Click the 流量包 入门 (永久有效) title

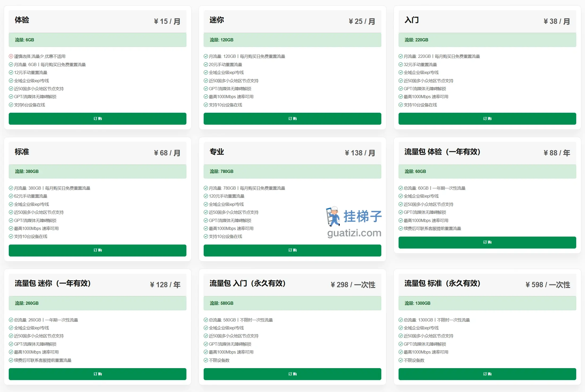[247, 283]
